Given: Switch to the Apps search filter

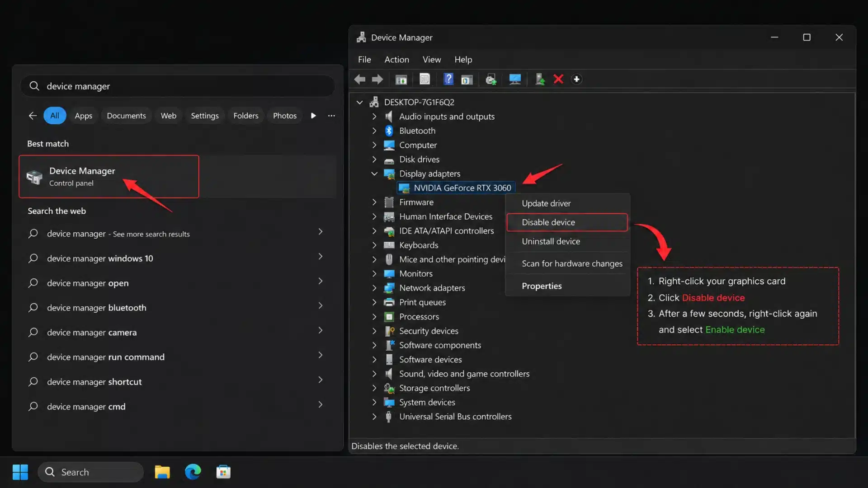Looking at the screenshot, I should [x=83, y=116].
